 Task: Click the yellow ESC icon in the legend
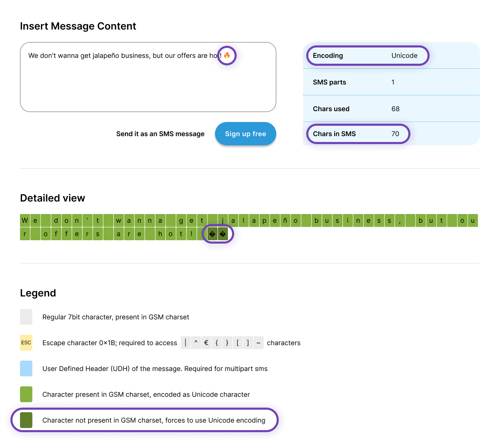(26, 343)
